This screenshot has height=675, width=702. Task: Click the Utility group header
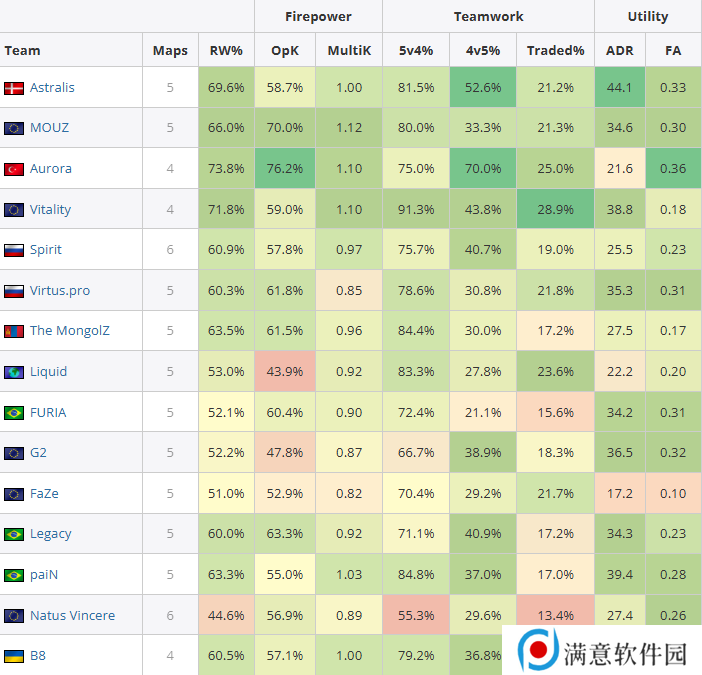pos(648,16)
